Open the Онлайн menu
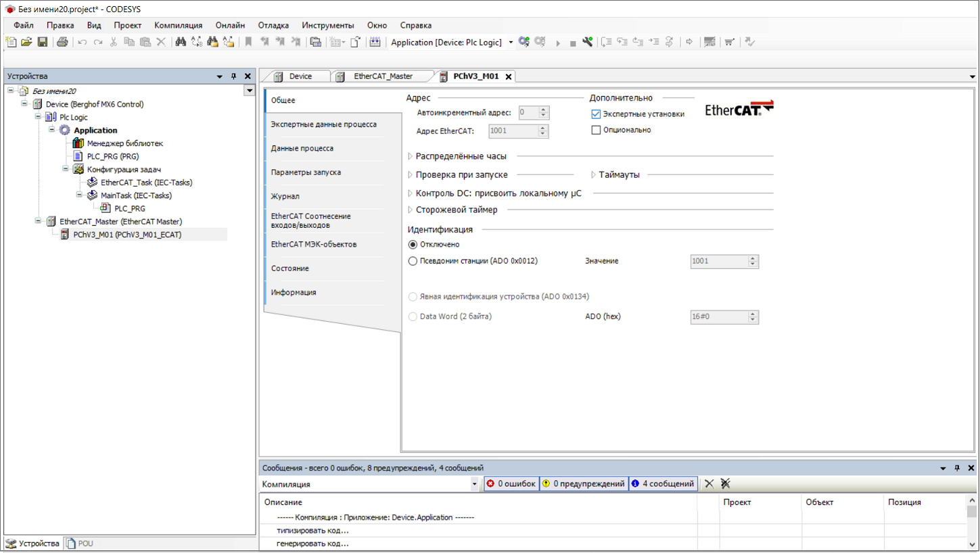 (x=230, y=25)
